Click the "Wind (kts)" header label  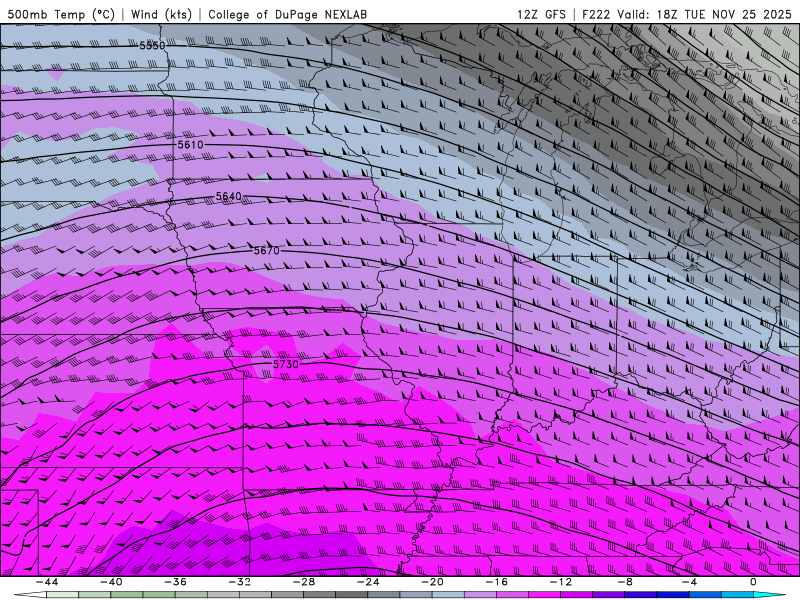(161, 14)
